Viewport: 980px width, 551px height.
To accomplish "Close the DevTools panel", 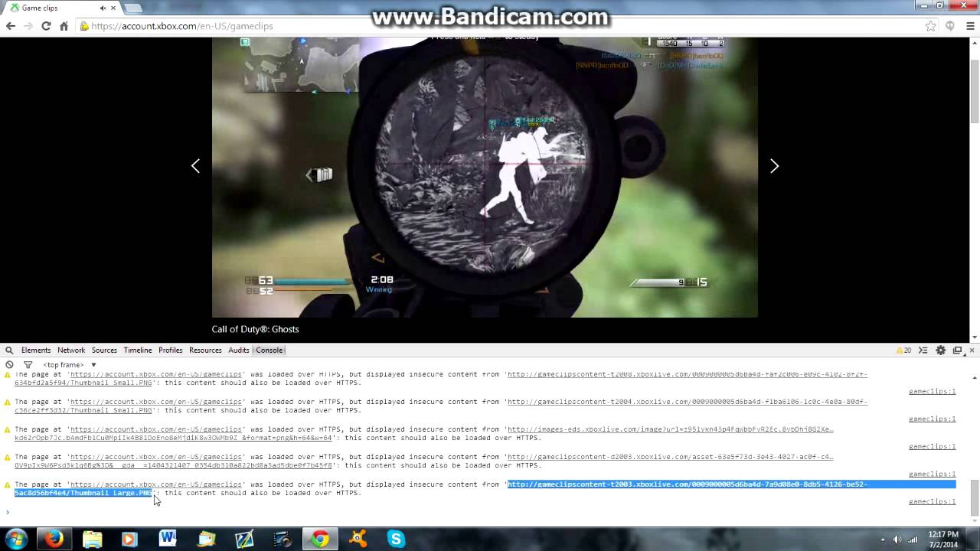I will pos(972,350).
